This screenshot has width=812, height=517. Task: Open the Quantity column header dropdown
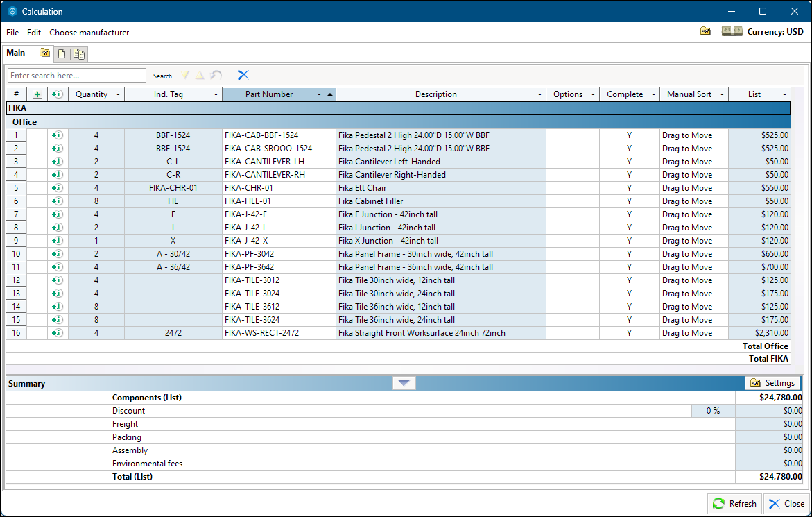pos(118,94)
